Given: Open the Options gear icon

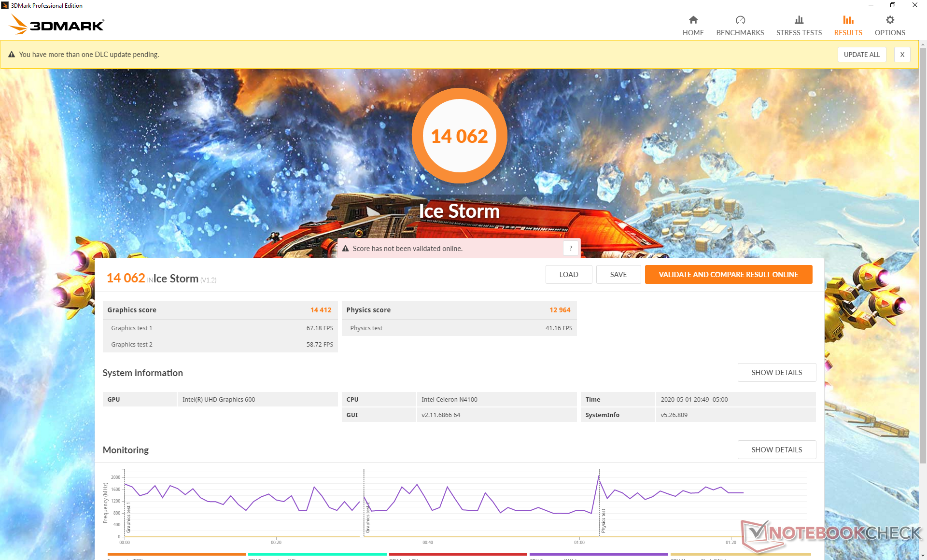Looking at the screenshot, I should [890, 20].
